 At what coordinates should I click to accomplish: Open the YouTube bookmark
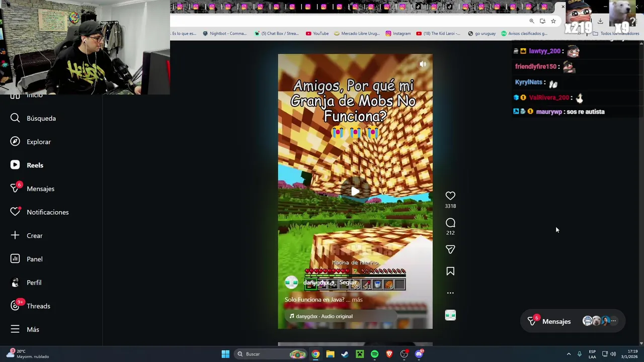pyautogui.click(x=317, y=34)
